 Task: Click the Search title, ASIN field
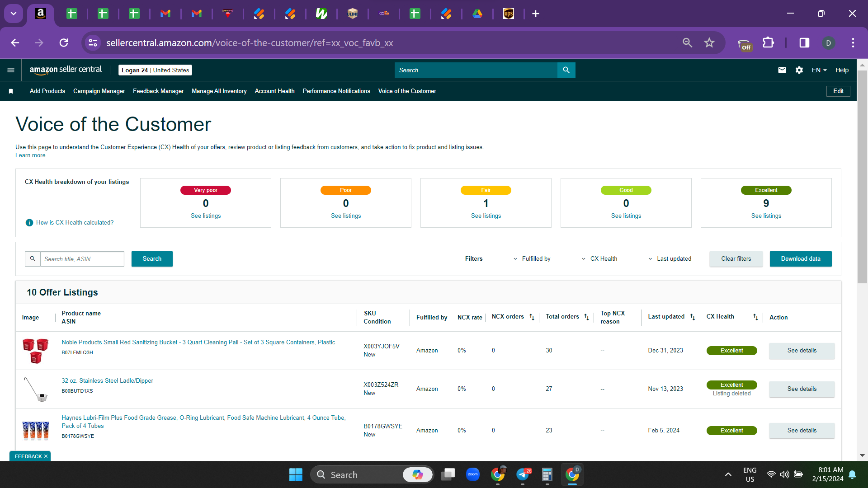click(82, 259)
